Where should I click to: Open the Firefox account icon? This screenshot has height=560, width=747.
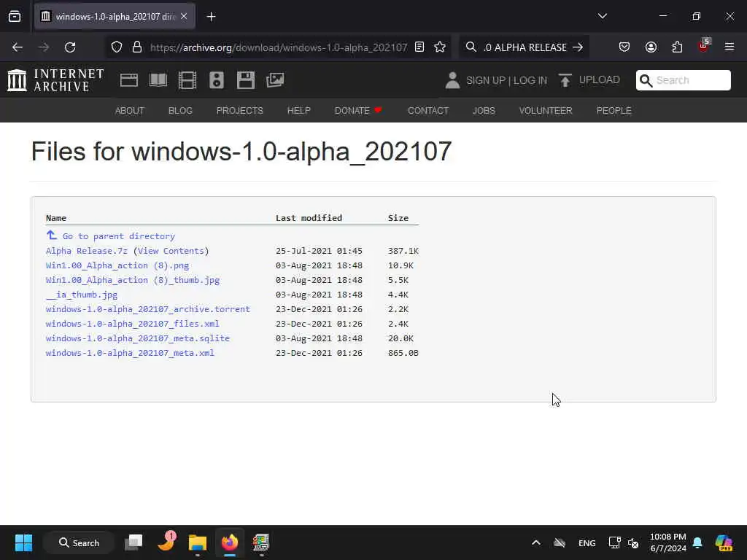[x=651, y=47]
